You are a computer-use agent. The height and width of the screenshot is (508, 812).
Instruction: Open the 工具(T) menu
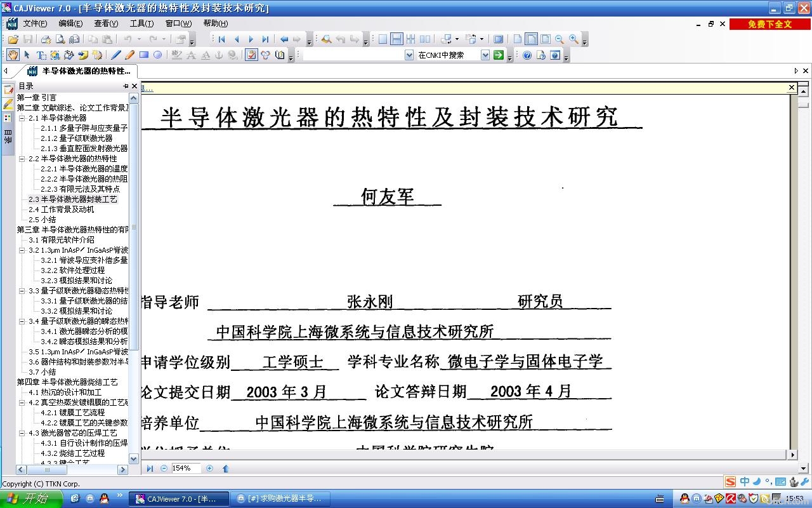click(x=141, y=23)
